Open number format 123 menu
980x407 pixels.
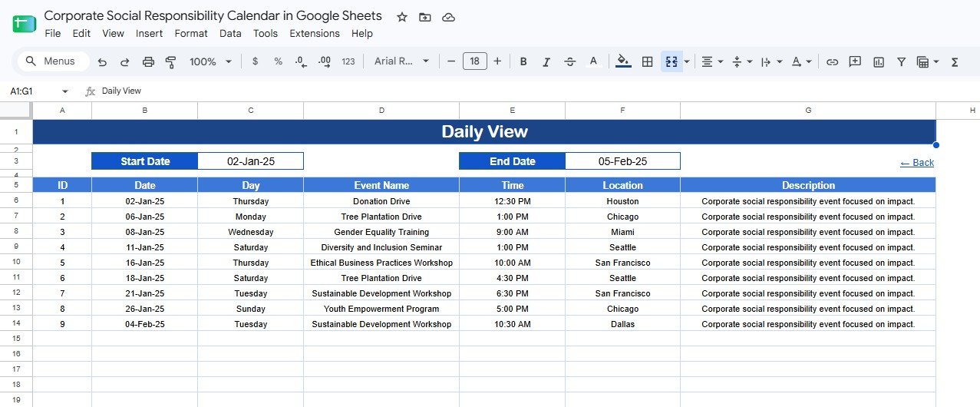348,61
